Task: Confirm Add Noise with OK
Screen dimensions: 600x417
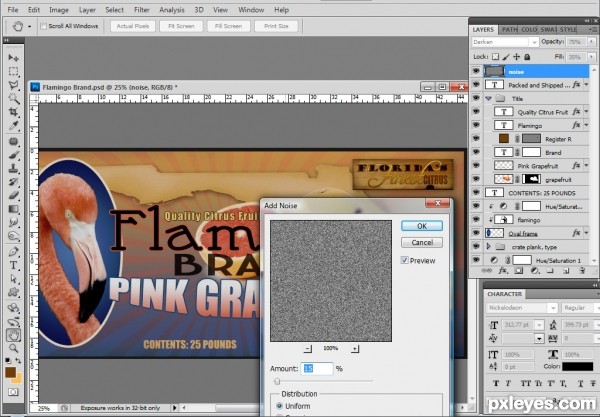Action: click(422, 226)
